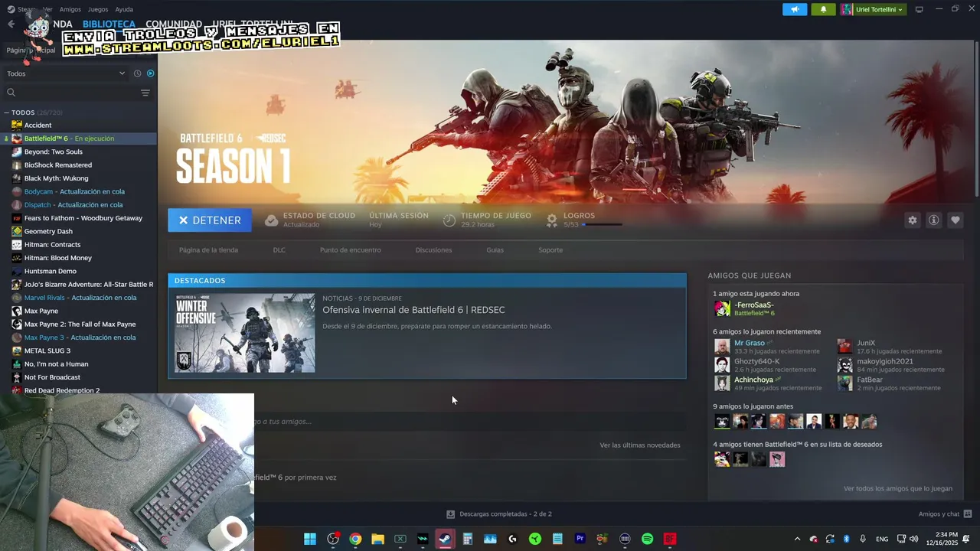Open downloads icon in bottom bar

click(450, 514)
